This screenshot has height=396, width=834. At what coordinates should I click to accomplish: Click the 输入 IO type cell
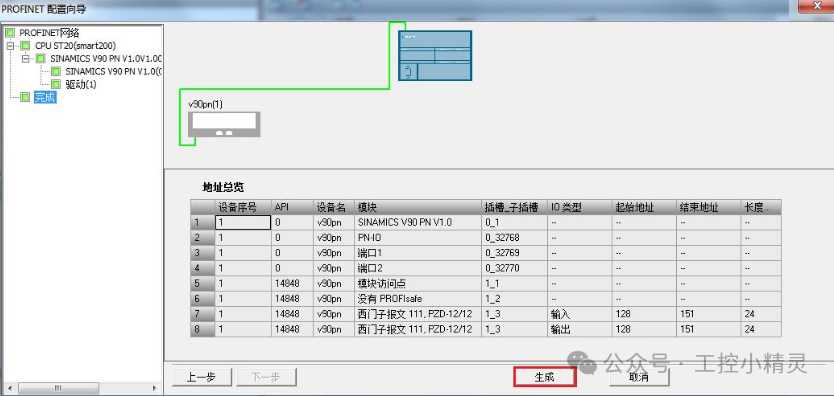point(579,314)
